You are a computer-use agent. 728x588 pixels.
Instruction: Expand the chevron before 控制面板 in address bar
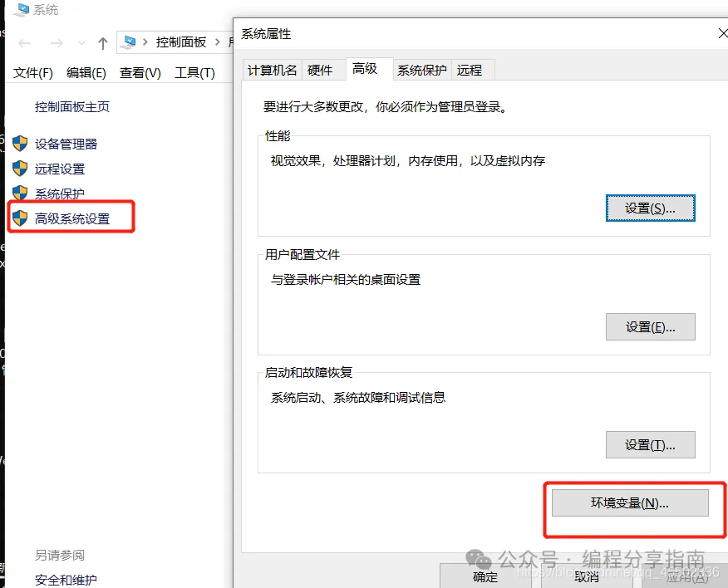coord(145,42)
